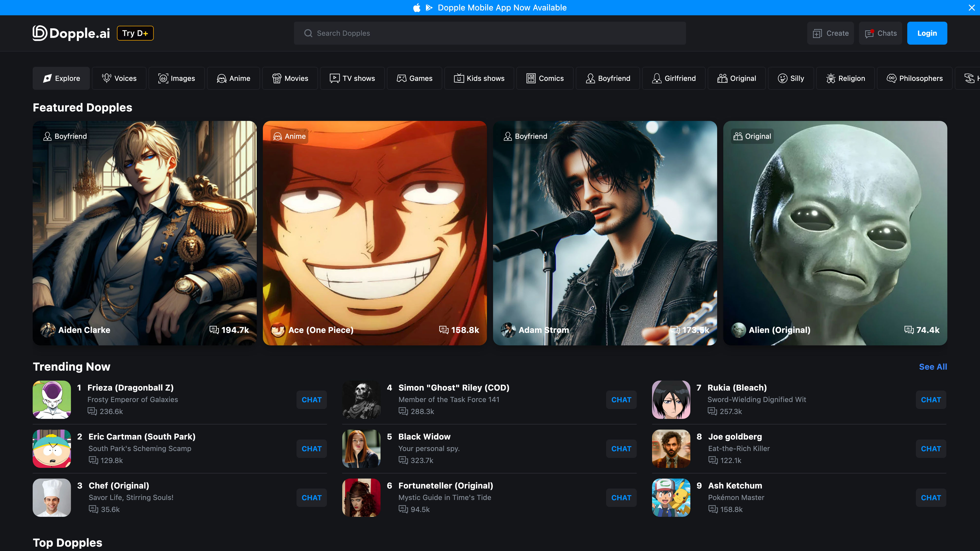Image resolution: width=980 pixels, height=551 pixels.
Task: Chat with Frieza (Dragonball Z)
Action: point(312,400)
